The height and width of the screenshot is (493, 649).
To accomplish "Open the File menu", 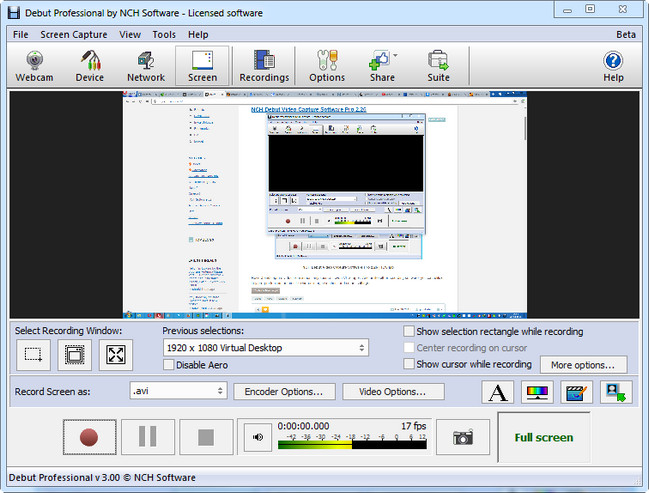I will coord(21,34).
